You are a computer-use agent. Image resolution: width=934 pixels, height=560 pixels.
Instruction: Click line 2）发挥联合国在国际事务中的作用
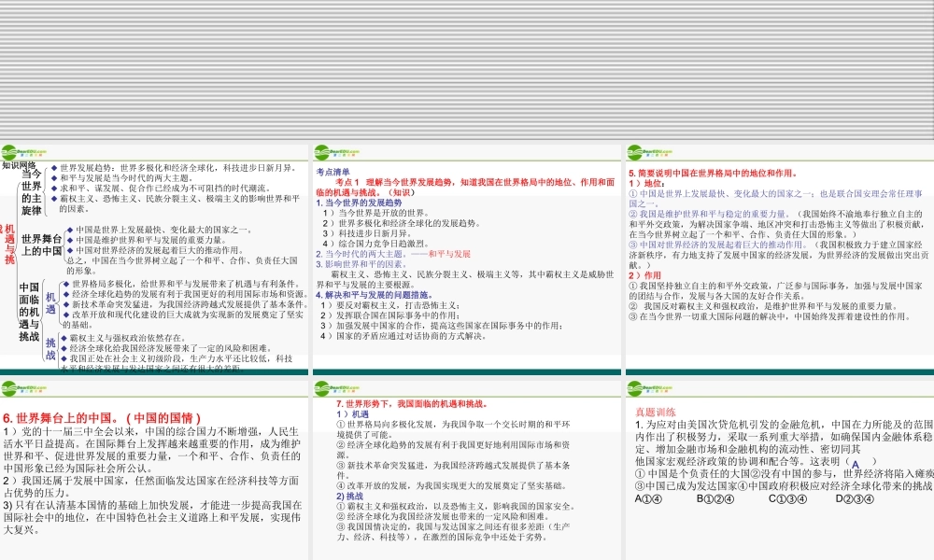tap(390, 315)
